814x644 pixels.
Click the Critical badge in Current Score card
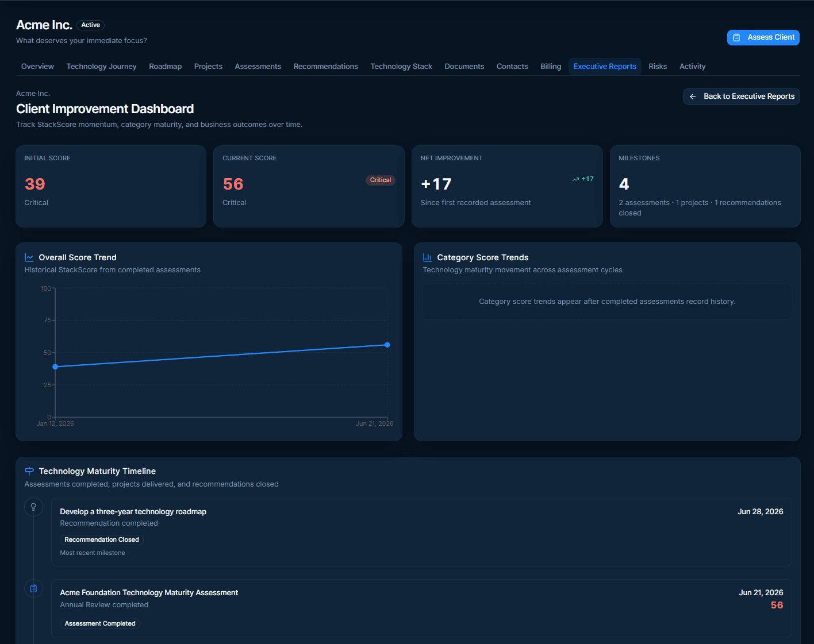pyautogui.click(x=381, y=180)
